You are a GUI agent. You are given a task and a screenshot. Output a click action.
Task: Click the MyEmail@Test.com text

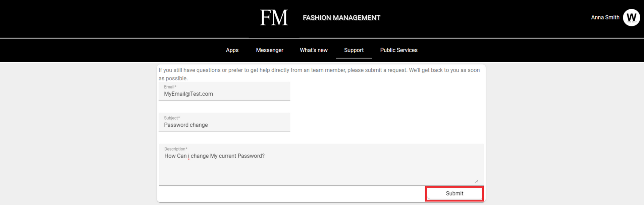click(189, 94)
